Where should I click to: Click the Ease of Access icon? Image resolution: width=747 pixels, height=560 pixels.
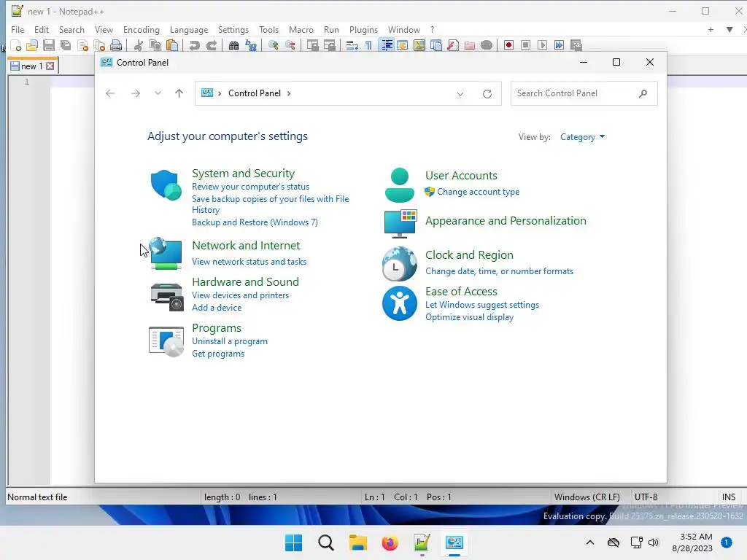pos(399,303)
